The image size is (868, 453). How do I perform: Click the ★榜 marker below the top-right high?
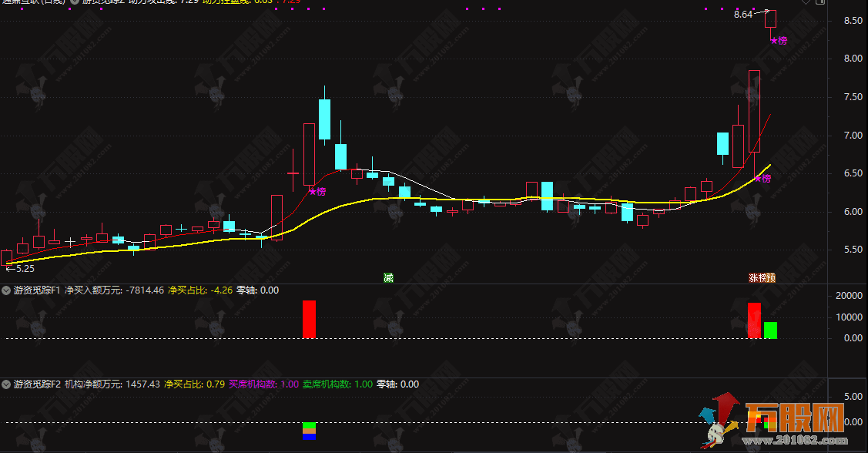[x=778, y=41]
